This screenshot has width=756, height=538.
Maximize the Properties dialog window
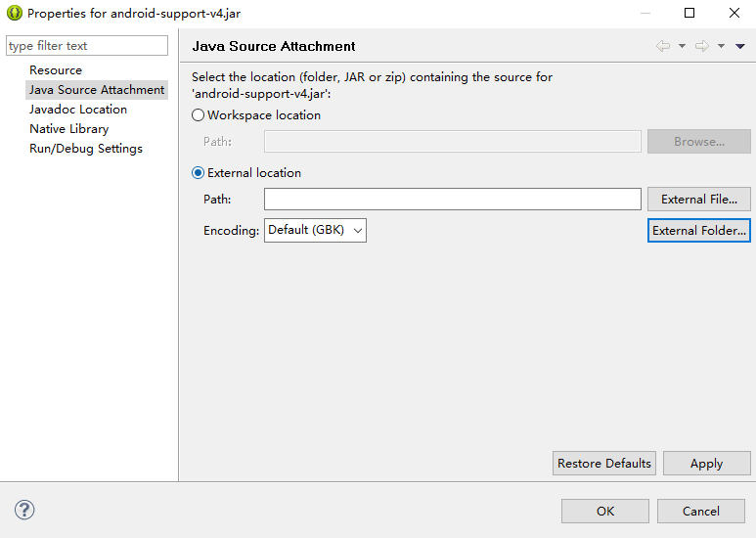pyautogui.click(x=689, y=13)
